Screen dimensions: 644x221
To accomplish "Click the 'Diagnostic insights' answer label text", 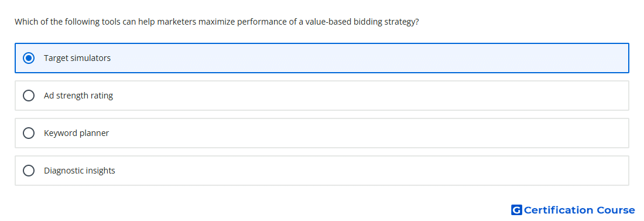I will [80, 171].
